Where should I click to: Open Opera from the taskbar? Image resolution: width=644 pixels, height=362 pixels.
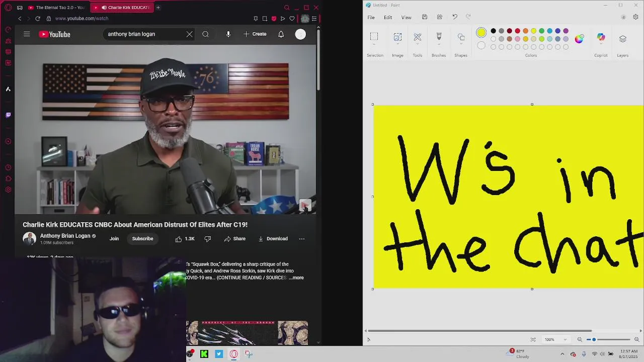[x=234, y=354]
